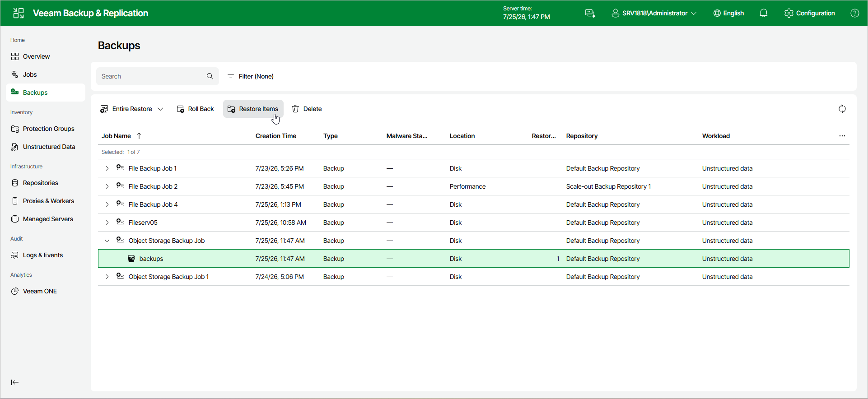This screenshot has height=399, width=868.
Task: Click into the Search input field
Action: pos(151,76)
